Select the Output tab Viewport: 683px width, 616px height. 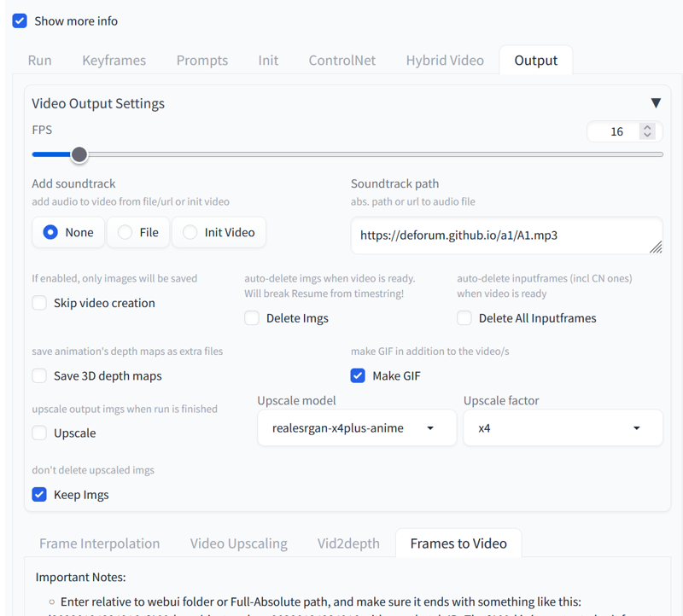tap(536, 60)
